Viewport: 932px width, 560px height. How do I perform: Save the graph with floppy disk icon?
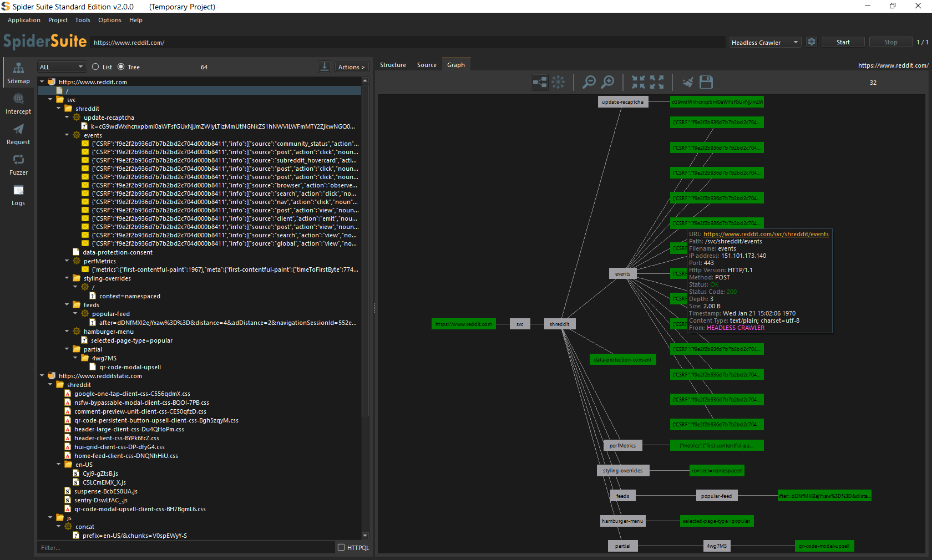[706, 83]
